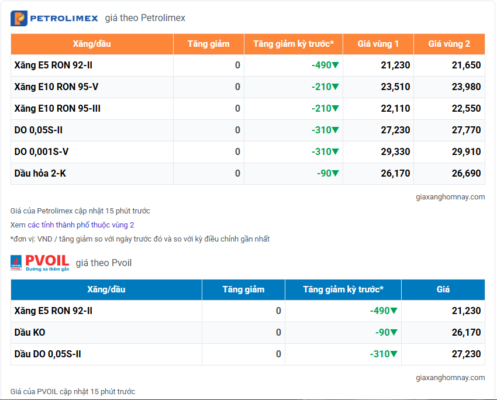This screenshot has height=400, width=497.
Task: Click the 23,510 price value
Action: pyautogui.click(x=395, y=87)
